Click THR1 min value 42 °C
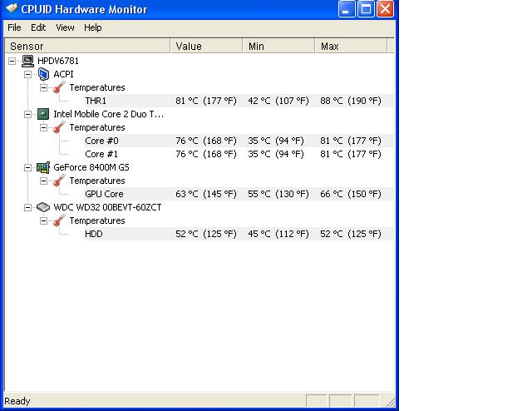Viewport: 532px width, 411px height. click(x=278, y=101)
